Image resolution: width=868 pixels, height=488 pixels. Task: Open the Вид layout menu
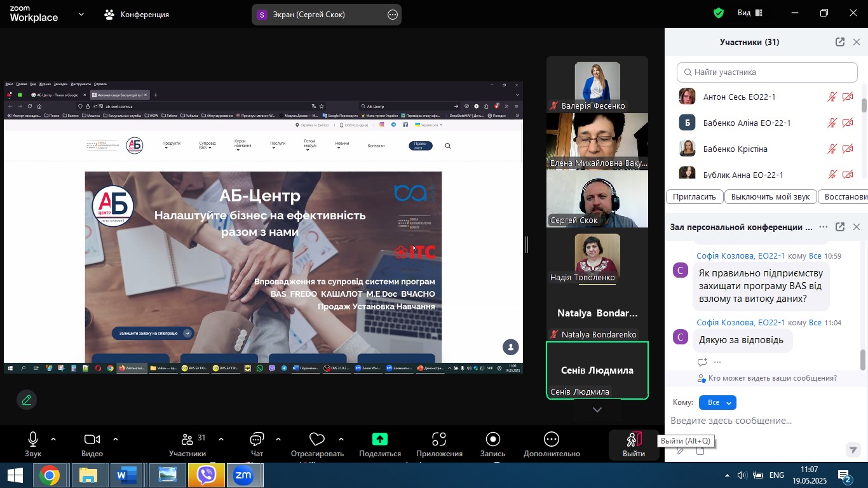pos(750,13)
